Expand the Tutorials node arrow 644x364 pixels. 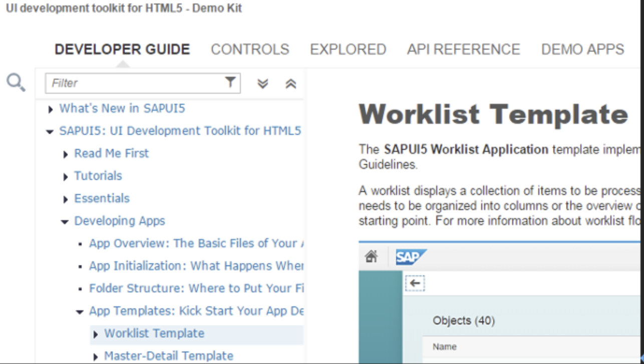click(65, 177)
